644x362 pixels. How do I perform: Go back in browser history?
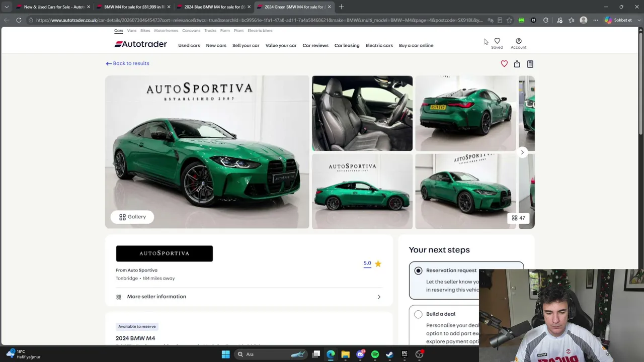point(6,20)
